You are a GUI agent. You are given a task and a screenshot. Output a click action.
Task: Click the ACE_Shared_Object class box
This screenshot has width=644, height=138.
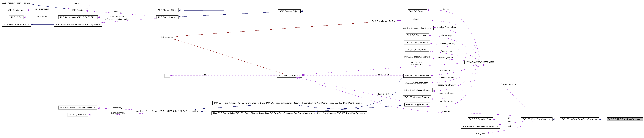click(x=167, y=10)
